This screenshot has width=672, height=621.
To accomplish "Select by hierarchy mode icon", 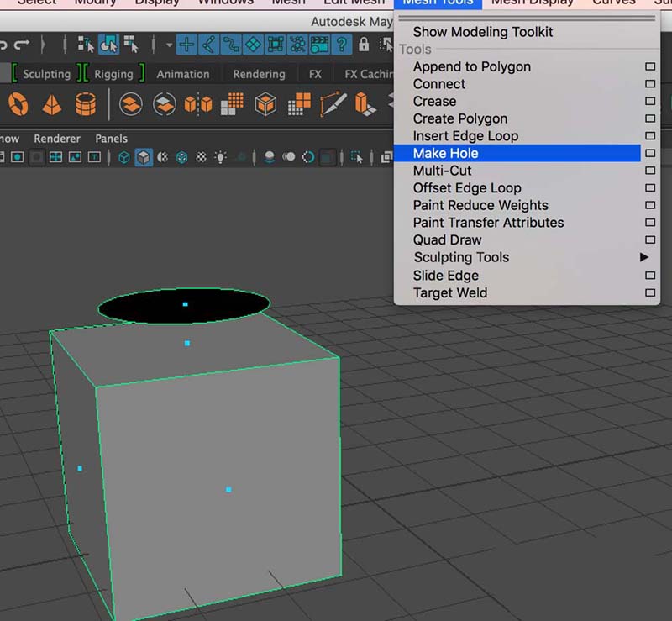I will 86,45.
